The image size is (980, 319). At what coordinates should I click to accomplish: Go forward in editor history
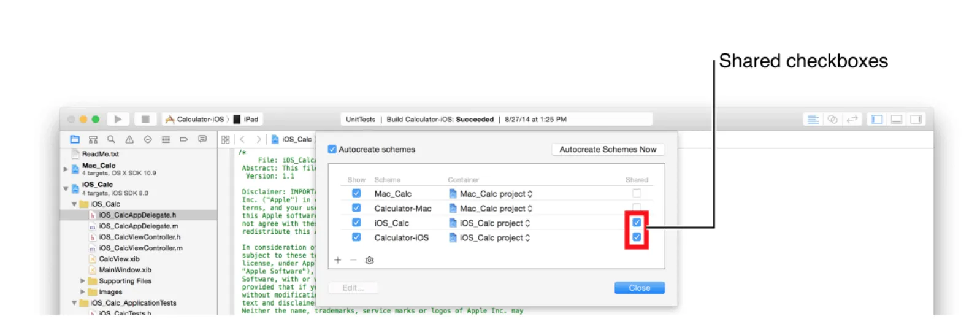[x=259, y=139]
